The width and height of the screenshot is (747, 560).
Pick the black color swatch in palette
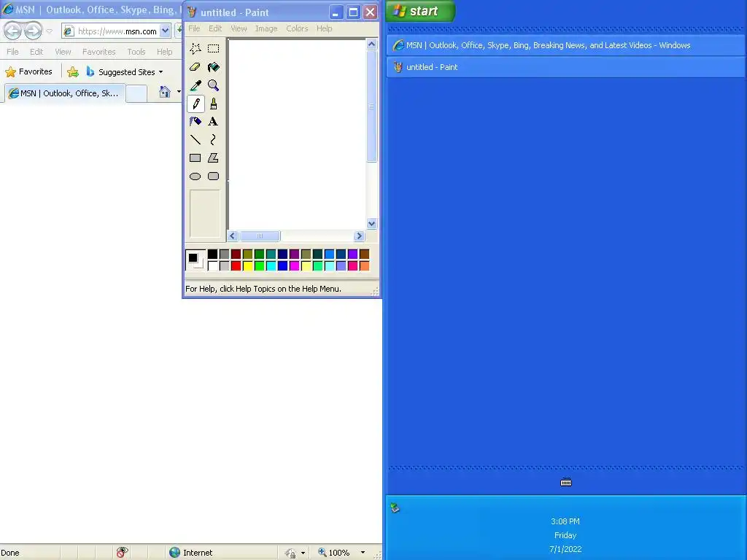212,254
